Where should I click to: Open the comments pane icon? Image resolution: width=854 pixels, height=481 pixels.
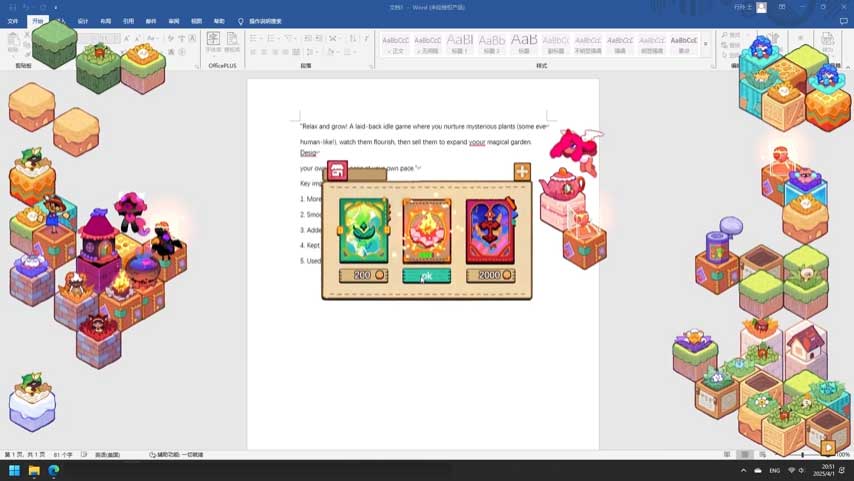tap(843, 21)
